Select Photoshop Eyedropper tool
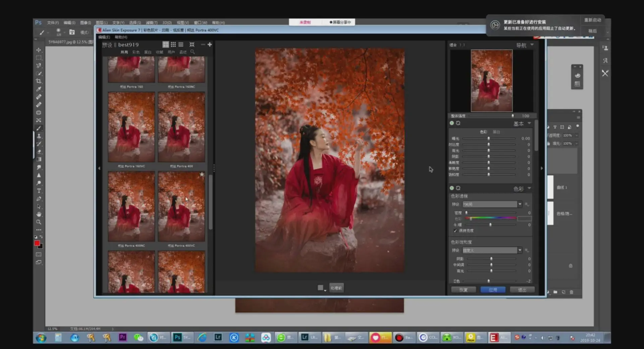The image size is (644, 349). click(39, 89)
